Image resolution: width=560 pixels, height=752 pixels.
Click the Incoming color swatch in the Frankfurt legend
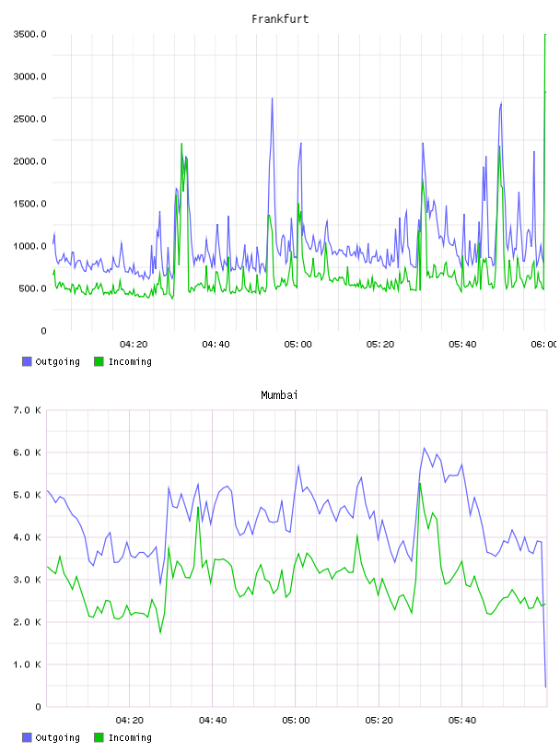pos(99,361)
